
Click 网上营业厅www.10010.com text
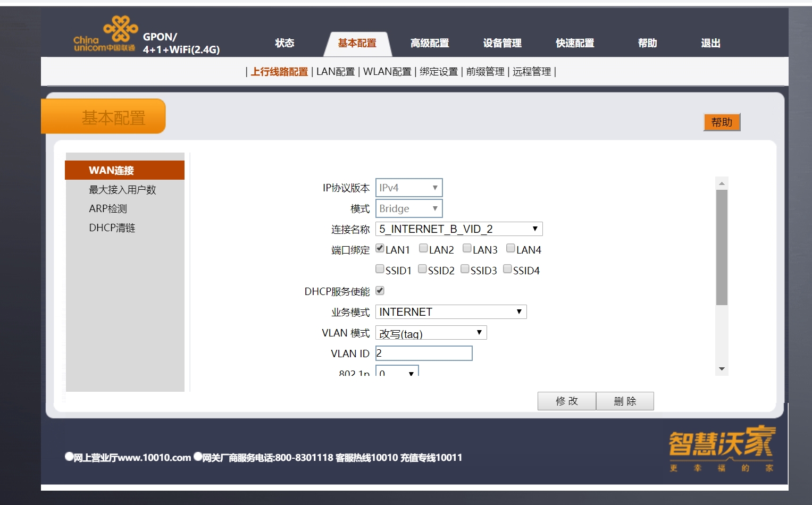[132, 458]
